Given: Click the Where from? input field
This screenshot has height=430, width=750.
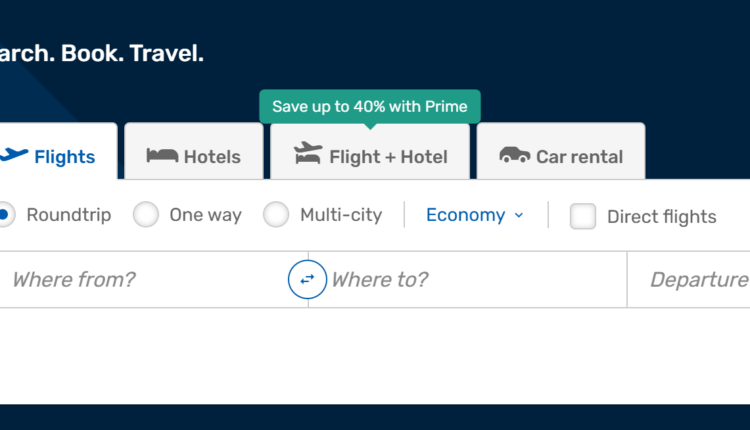Looking at the screenshot, I should click(x=140, y=280).
